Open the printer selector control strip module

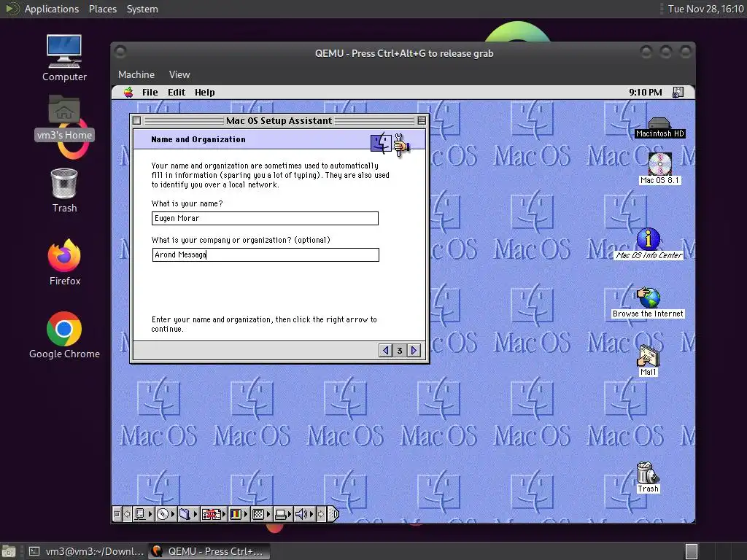tap(284, 514)
